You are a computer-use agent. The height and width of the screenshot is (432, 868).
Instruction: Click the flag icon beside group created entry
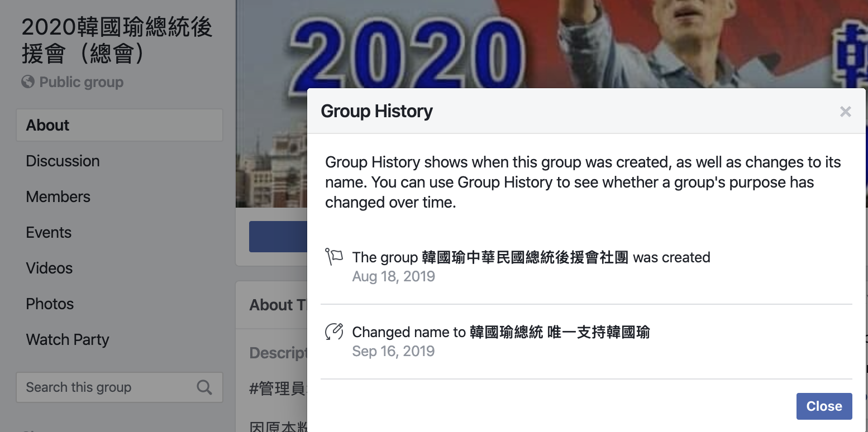(334, 257)
